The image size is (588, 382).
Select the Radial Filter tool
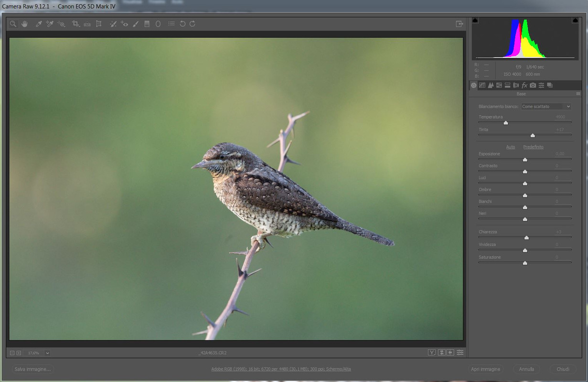pyautogui.click(x=158, y=24)
